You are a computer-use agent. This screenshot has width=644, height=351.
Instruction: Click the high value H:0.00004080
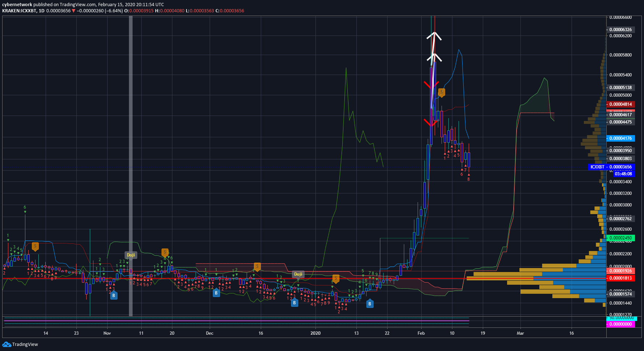[x=170, y=11]
